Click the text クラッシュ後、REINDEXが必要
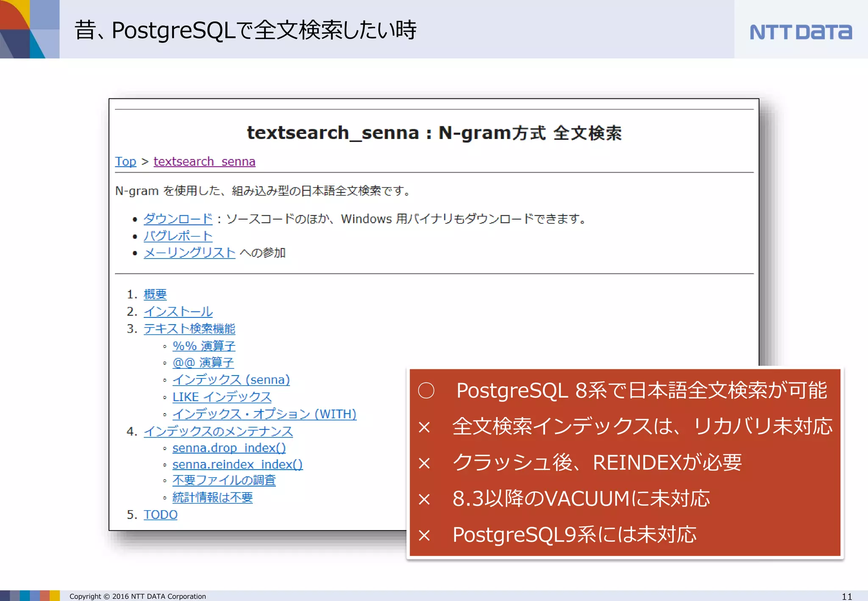Screen dimensions: 868x601 coord(597,462)
